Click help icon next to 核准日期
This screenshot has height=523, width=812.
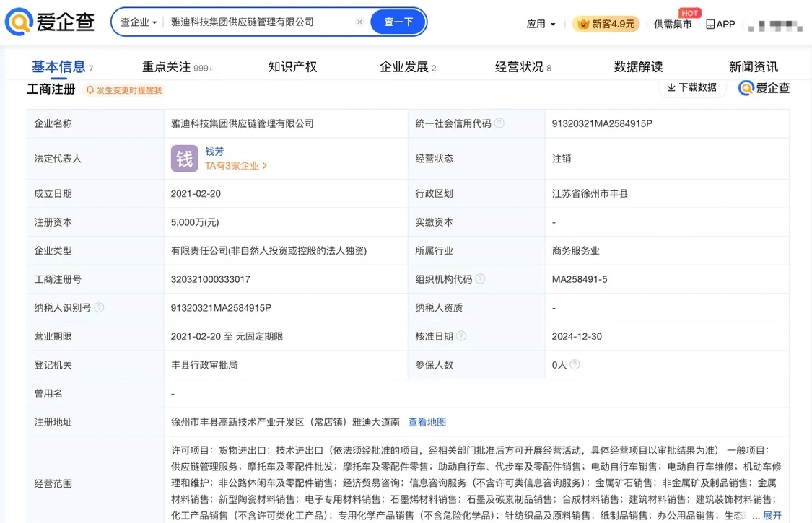(x=461, y=336)
